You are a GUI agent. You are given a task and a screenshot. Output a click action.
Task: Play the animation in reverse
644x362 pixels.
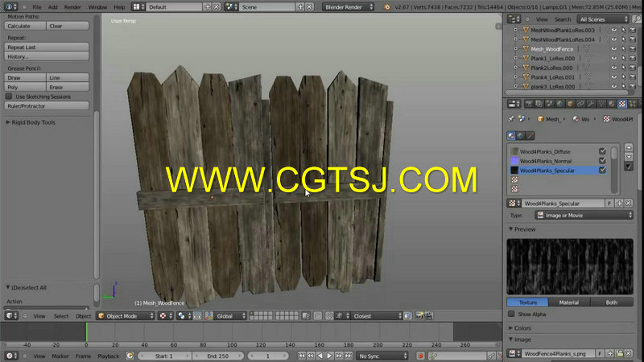320,356
